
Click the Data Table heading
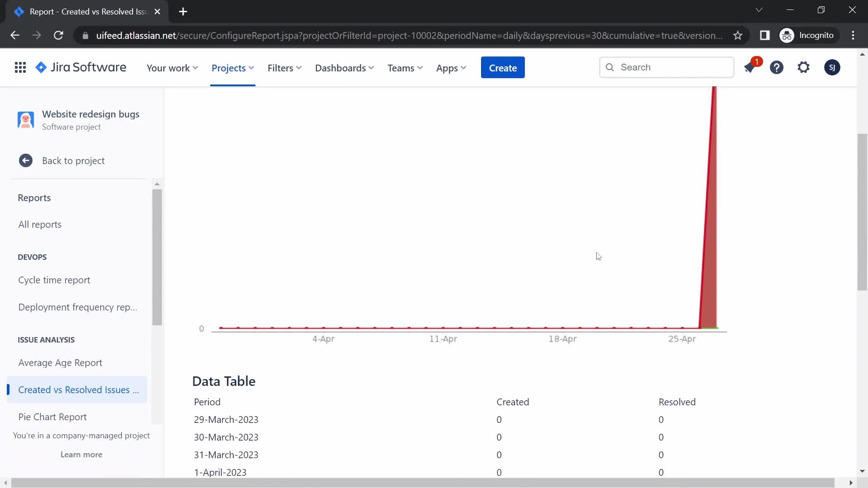click(224, 381)
